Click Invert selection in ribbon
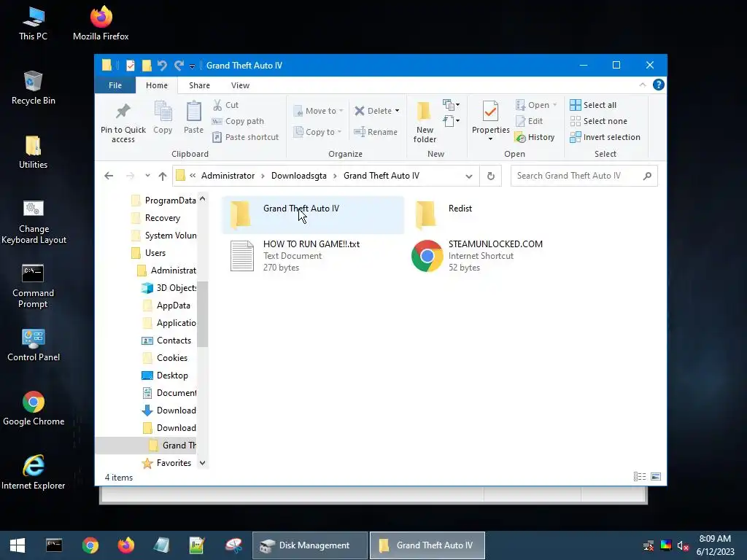 click(605, 137)
